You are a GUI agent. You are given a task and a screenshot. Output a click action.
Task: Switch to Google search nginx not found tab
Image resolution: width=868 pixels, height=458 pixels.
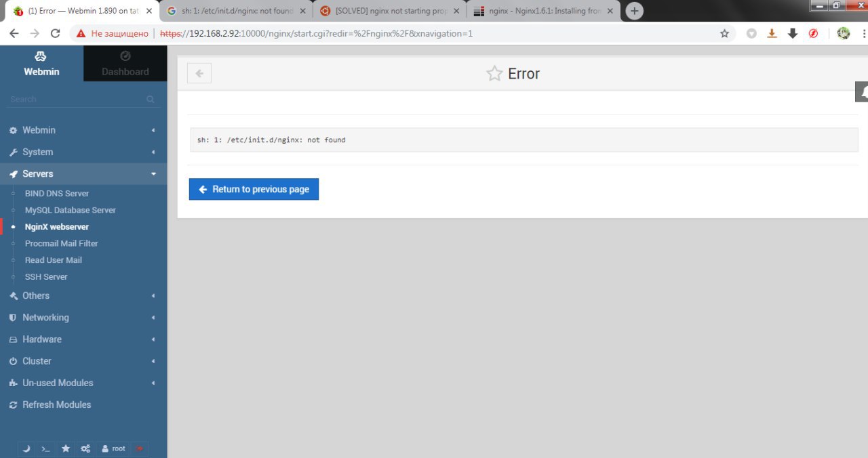(236, 11)
